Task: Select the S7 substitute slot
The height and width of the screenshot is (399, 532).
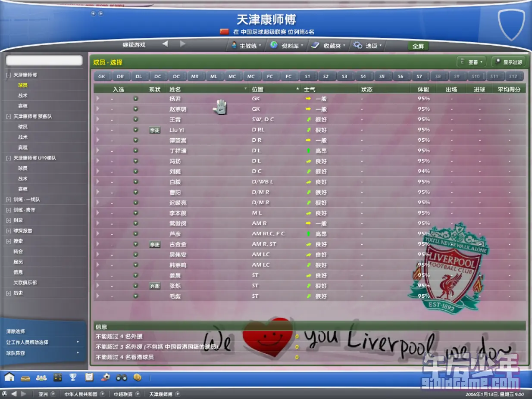Action: [419, 76]
